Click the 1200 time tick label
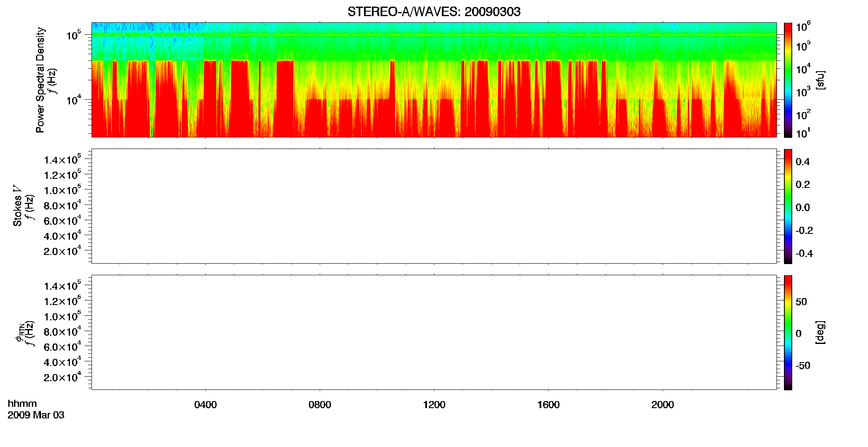Viewport: 868px width, 447px height. pos(434,405)
